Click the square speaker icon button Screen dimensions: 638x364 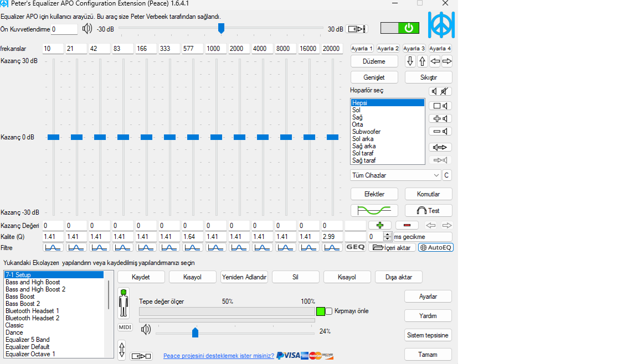(x=440, y=106)
